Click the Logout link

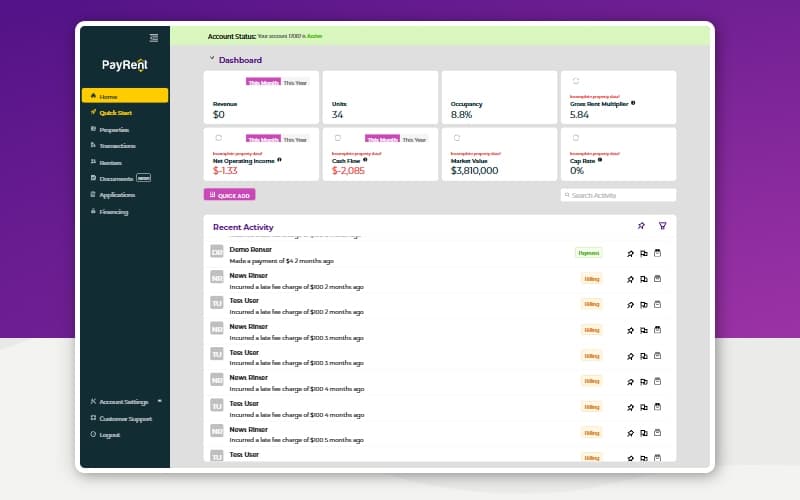point(109,434)
